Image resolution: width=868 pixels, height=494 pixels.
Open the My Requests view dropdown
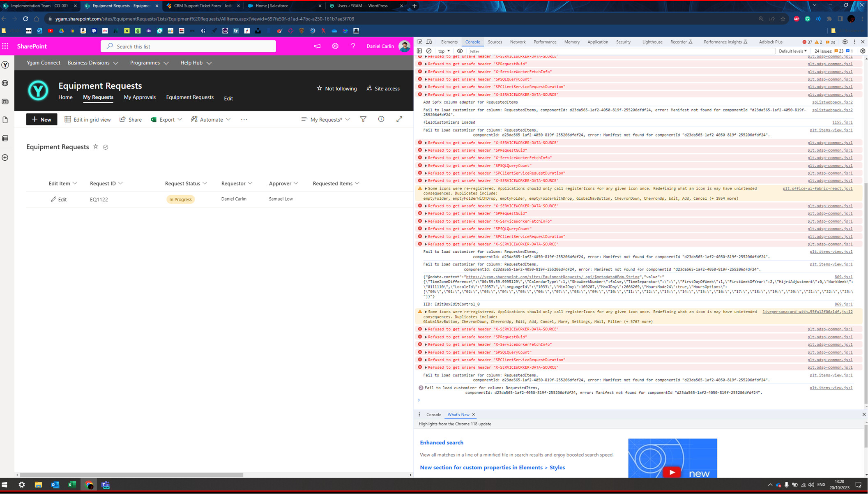pyautogui.click(x=325, y=119)
